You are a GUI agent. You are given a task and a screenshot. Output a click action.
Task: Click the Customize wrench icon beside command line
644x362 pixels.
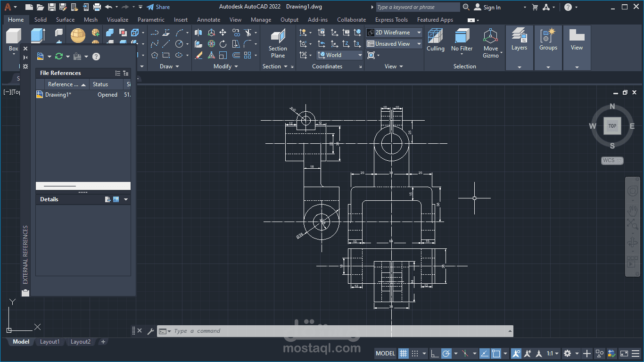pos(150,331)
